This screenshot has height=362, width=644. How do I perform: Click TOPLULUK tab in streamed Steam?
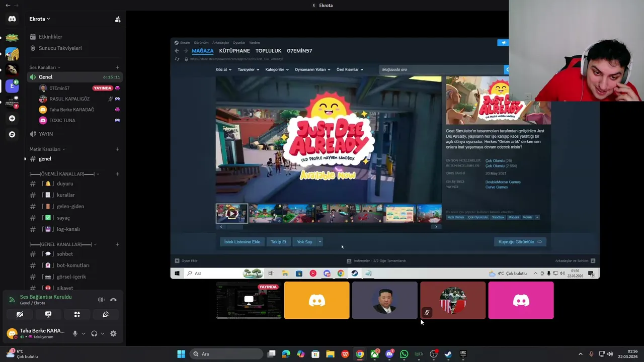[268, 51]
